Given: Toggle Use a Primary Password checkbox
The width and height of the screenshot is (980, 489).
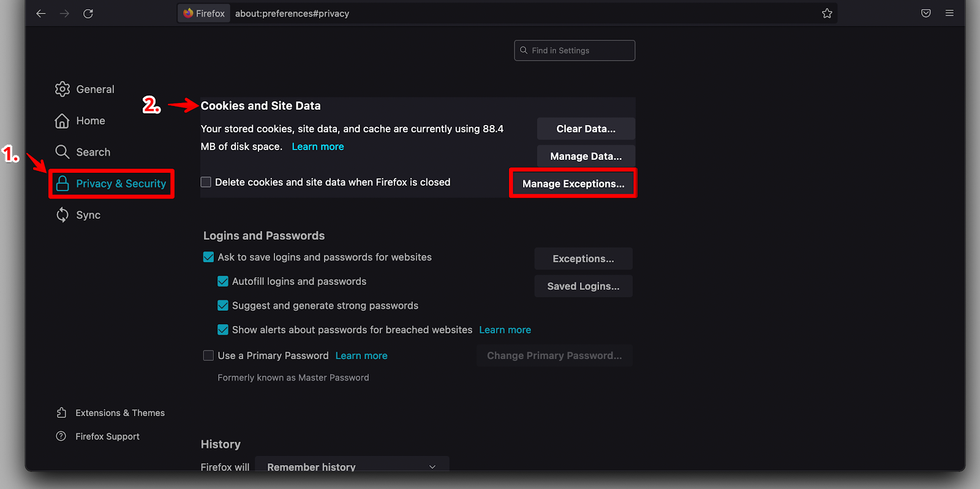Looking at the screenshot, I should tap(209, 355).
